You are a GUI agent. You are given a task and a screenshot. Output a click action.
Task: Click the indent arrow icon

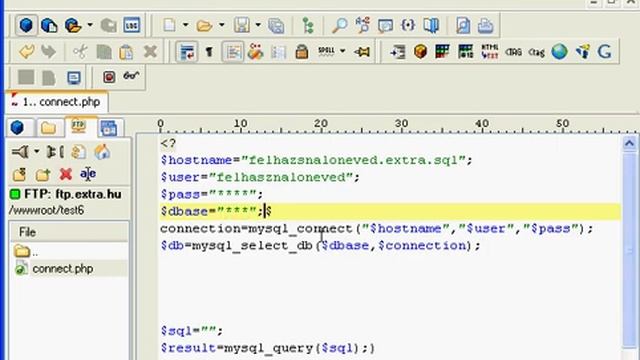(398, 52)
